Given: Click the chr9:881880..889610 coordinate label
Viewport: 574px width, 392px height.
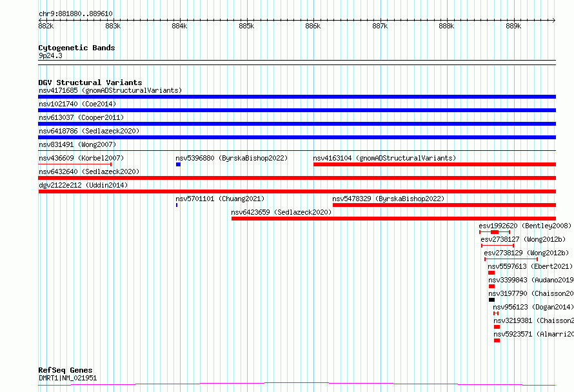Looking at the screenshot, I should [x=75, y=14].
